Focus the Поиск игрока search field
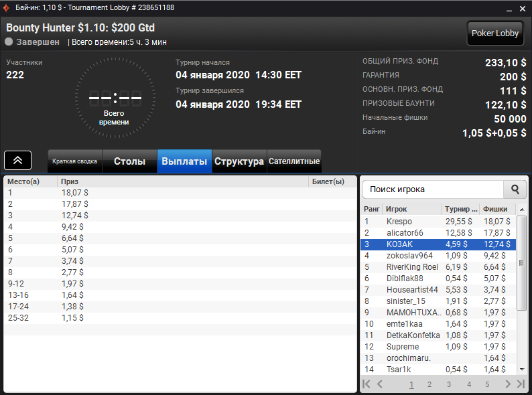Image resolution: width=532 pixels, height=395 pixels. click(x=433, y=189)
